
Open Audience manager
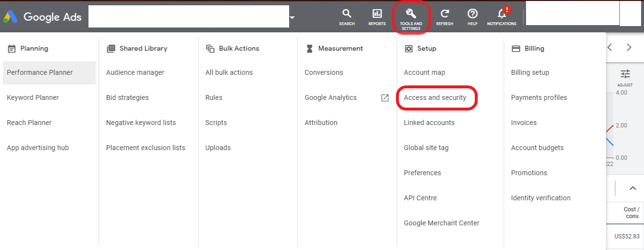tap(135, 72)
